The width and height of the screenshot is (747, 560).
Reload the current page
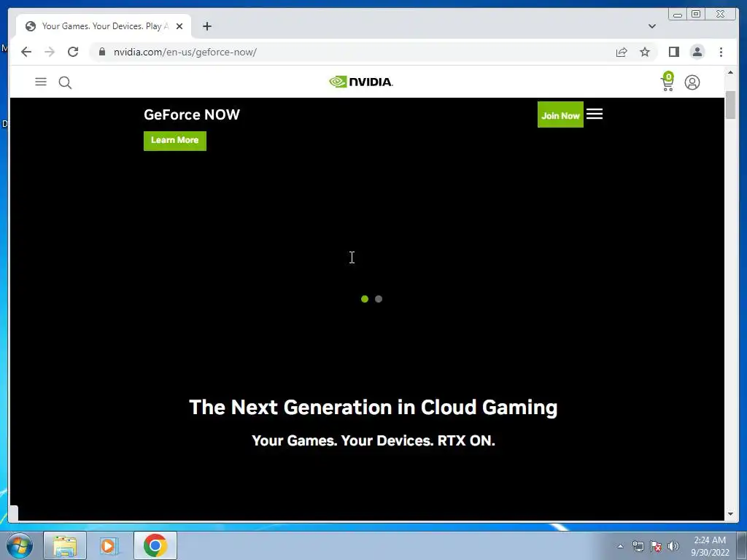pos(73,52)
